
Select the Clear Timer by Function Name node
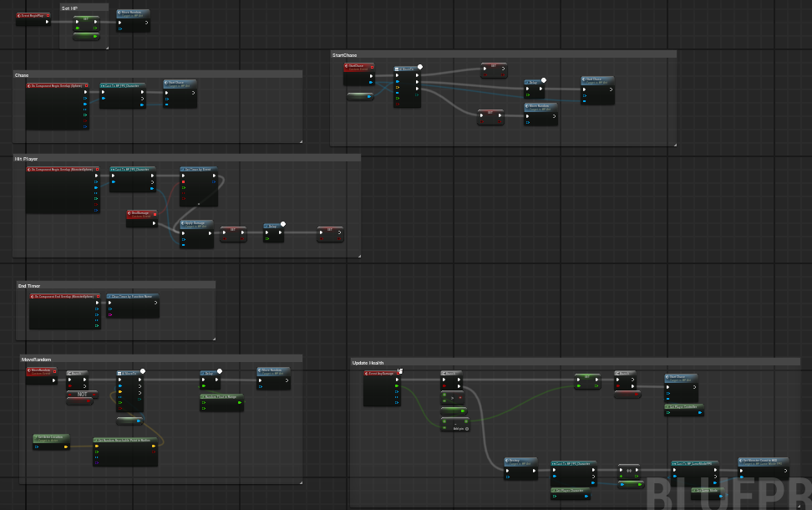pyautogui.click(x=133, y=306)
